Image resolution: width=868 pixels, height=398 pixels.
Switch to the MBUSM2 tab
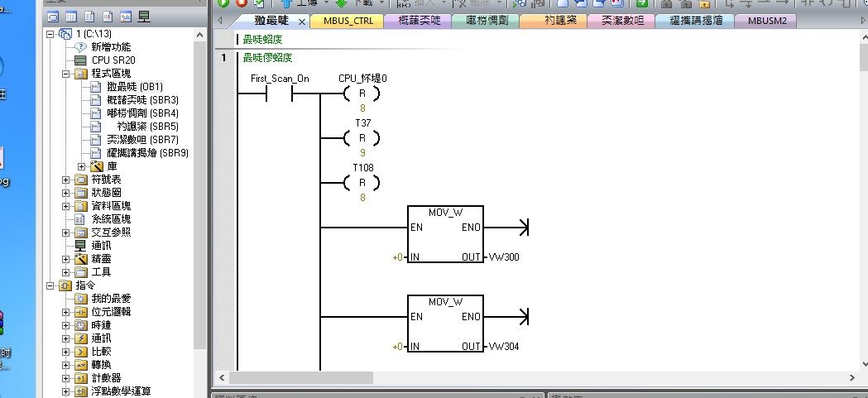point(766,21)
